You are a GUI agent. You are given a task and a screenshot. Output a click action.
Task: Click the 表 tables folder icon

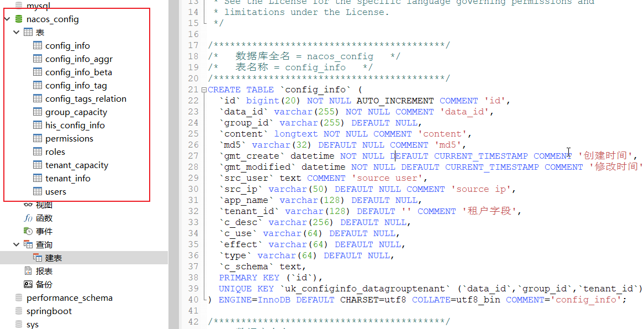[28, 32]
